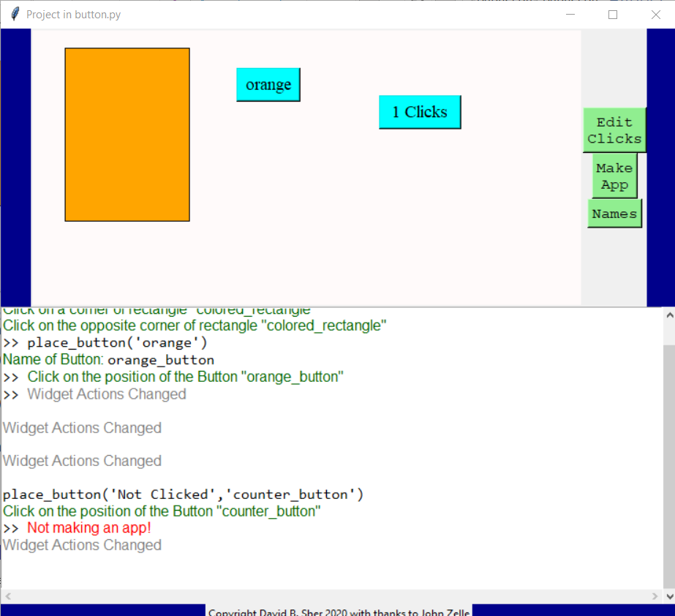Click the horizontal scroll right arrow

(x=655, y=596)
